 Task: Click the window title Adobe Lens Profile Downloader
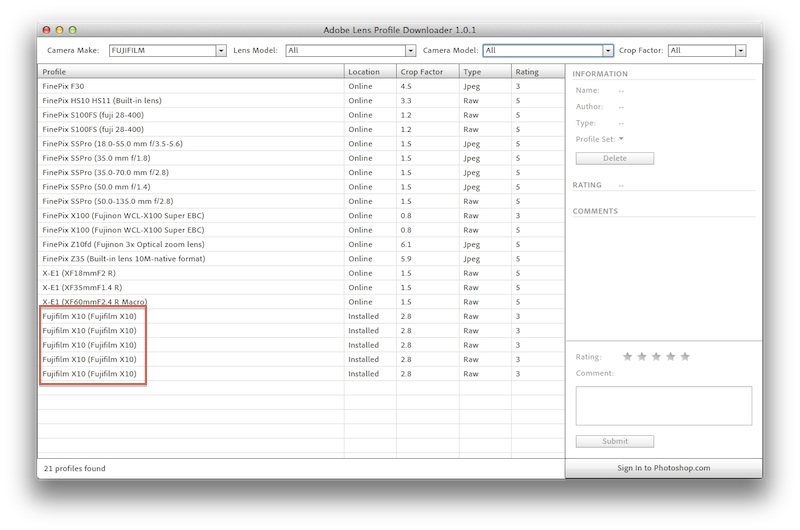pos(399,30)
